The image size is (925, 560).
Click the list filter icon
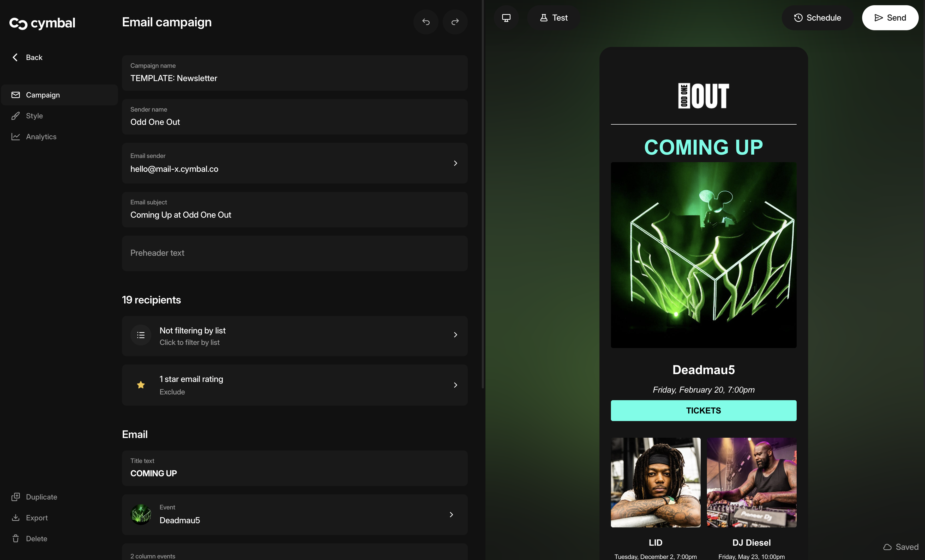point(141,335)
